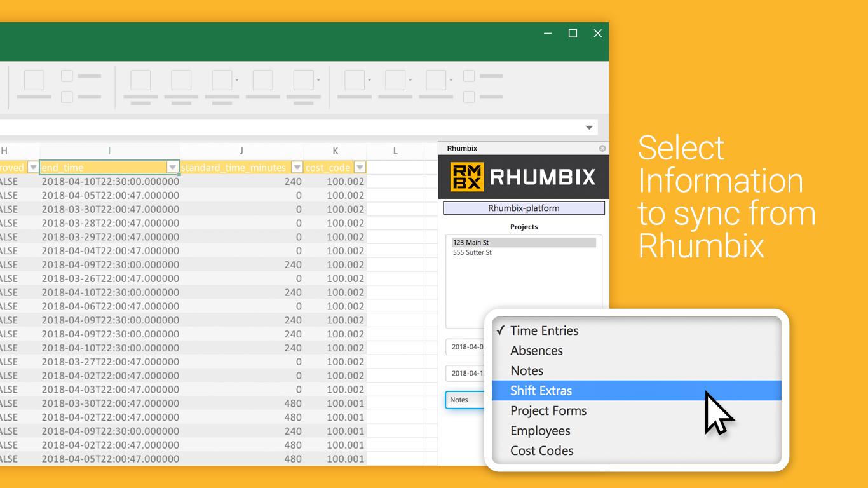The image size is (868, 488).
Task: Maximize the Excel window
Action: [573, 34]
